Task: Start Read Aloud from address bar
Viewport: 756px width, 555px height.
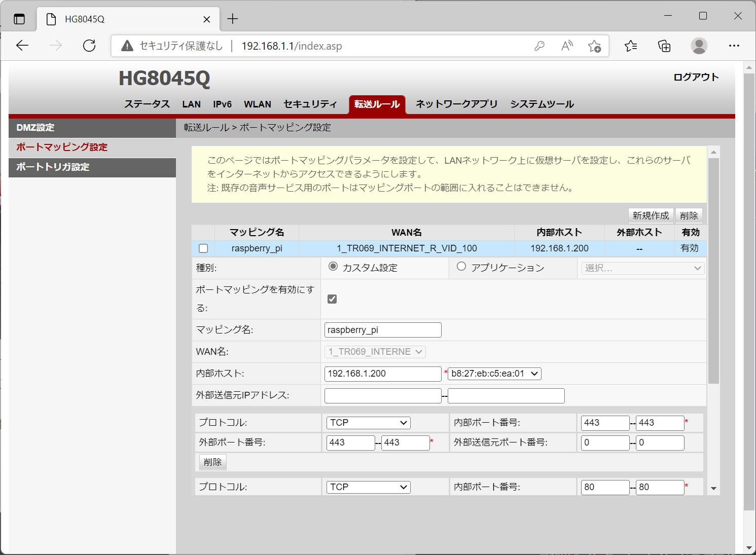Action: click(x=567, y=46)
